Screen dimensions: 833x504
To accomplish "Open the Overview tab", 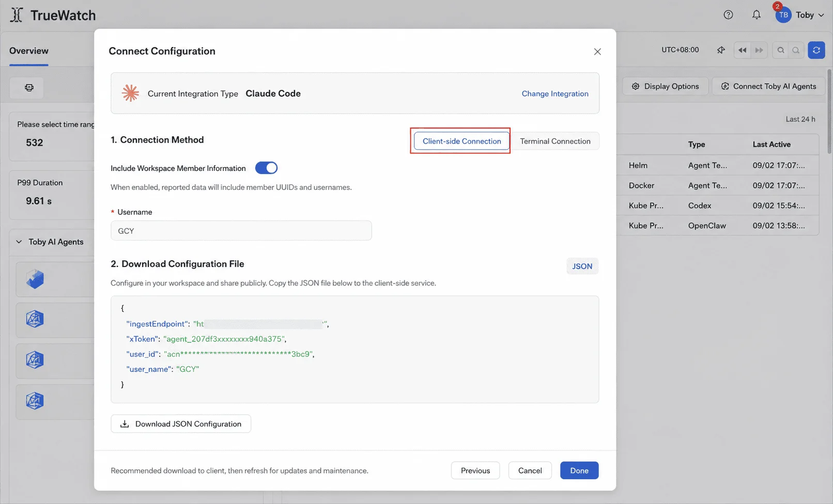I will [x=29, y=51].
